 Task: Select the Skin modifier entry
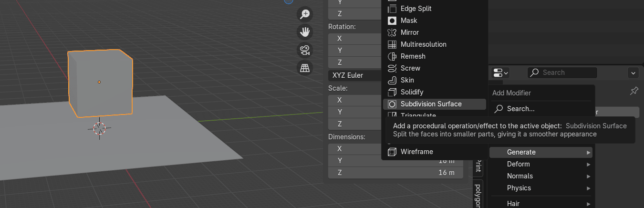(x=407, y=80)
